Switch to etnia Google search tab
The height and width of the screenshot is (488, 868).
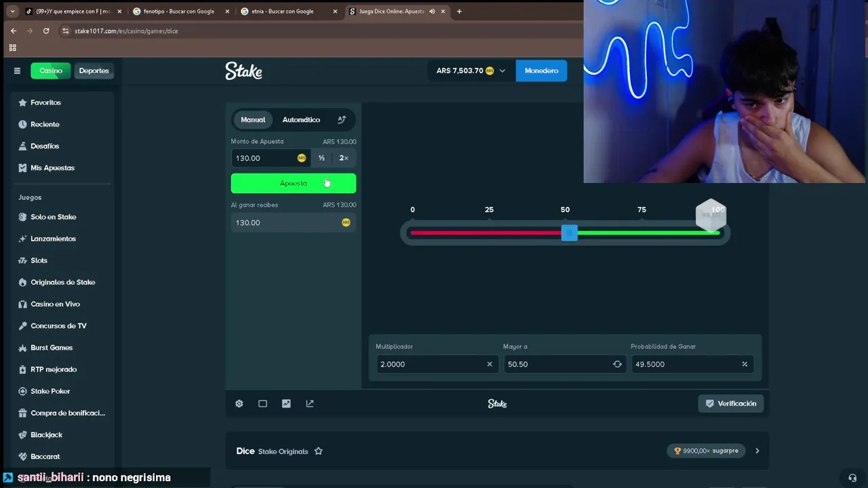[288, 12]
